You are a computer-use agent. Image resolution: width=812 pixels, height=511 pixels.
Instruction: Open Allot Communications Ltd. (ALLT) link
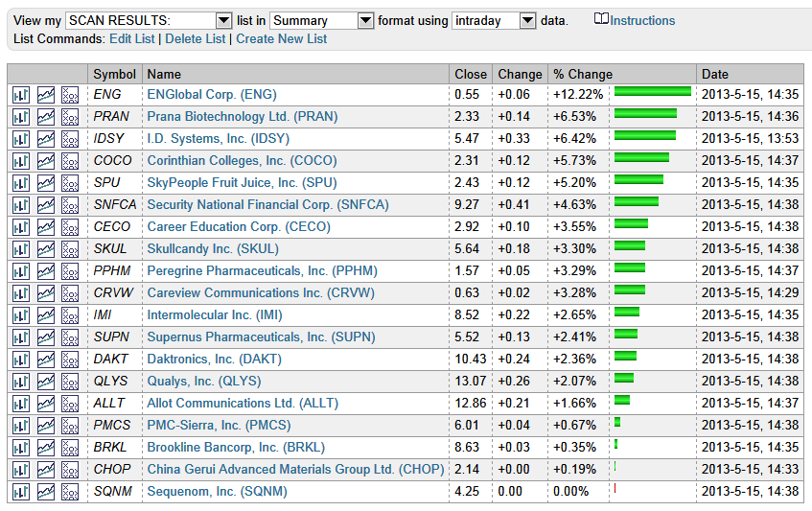(243, 403)
